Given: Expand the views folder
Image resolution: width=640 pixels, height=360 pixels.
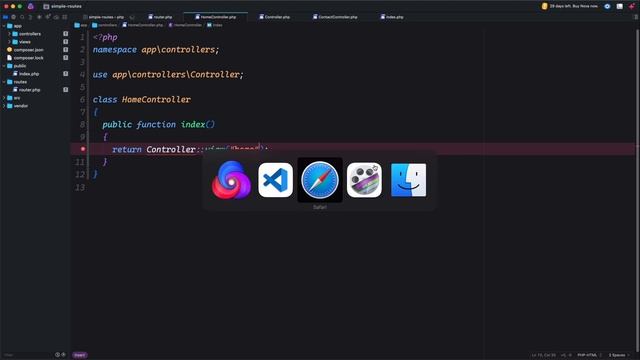Looking at the screenshot, I should point(9,42).
